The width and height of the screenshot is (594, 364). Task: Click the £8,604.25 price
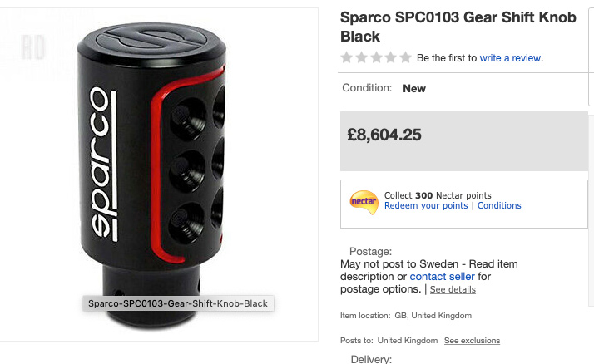tap(386, 134)
